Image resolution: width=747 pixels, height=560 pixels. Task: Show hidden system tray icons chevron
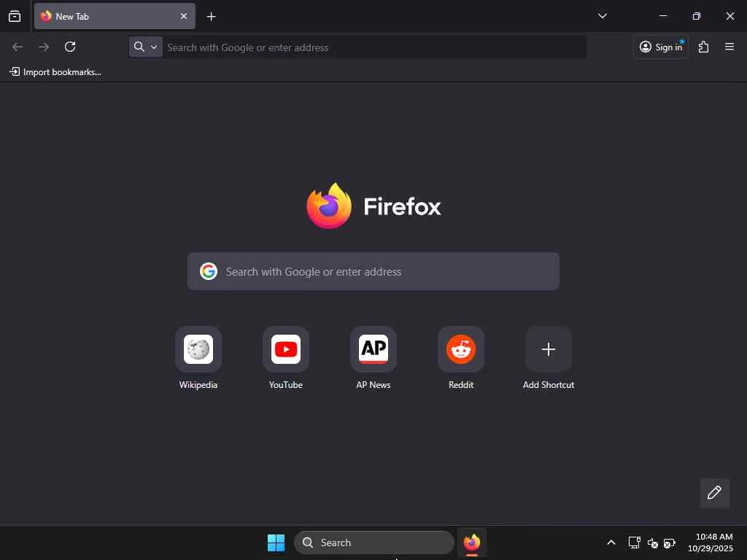coord(611,542)
